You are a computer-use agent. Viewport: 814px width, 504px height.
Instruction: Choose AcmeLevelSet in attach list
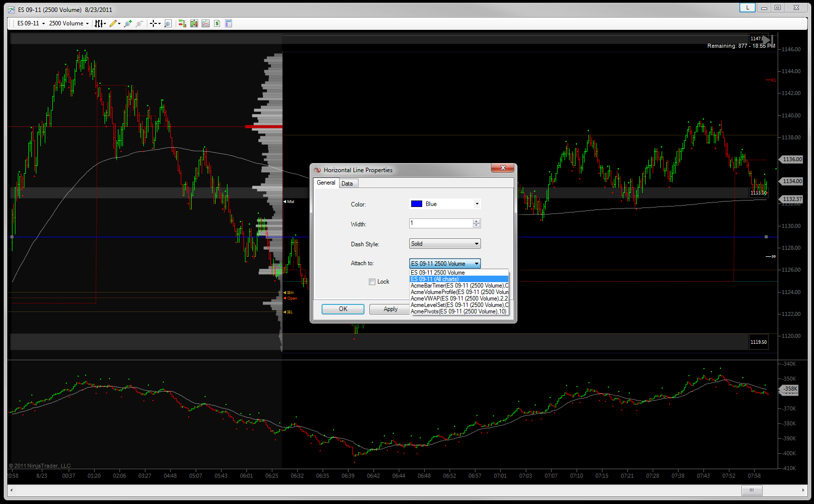[459, 305]
